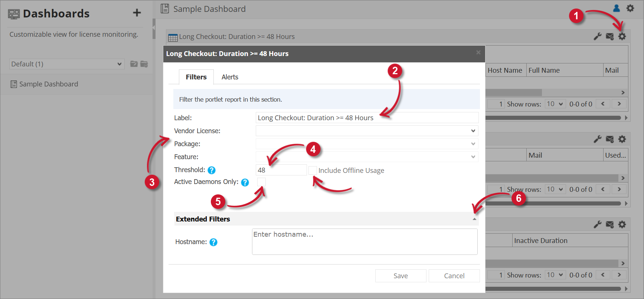Click the Save button
The width and height of the screenshot is (644, 299).
coord(401,276)
